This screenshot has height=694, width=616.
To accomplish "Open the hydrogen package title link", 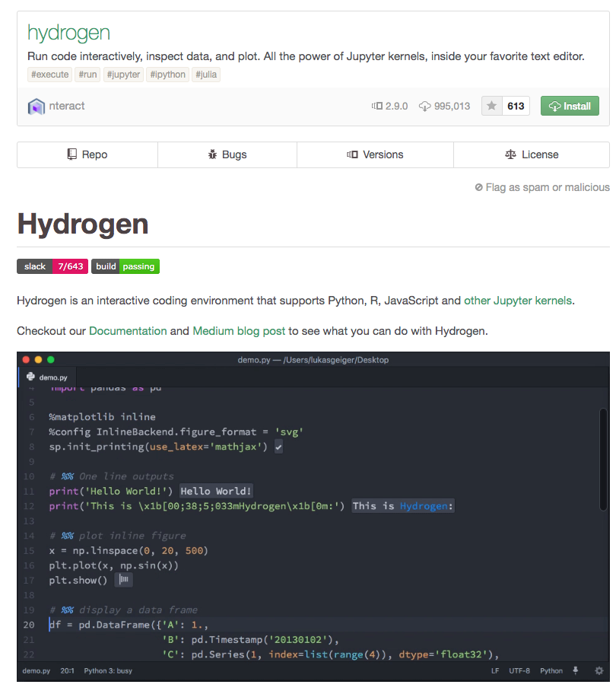I will click(x=68, y=33).
